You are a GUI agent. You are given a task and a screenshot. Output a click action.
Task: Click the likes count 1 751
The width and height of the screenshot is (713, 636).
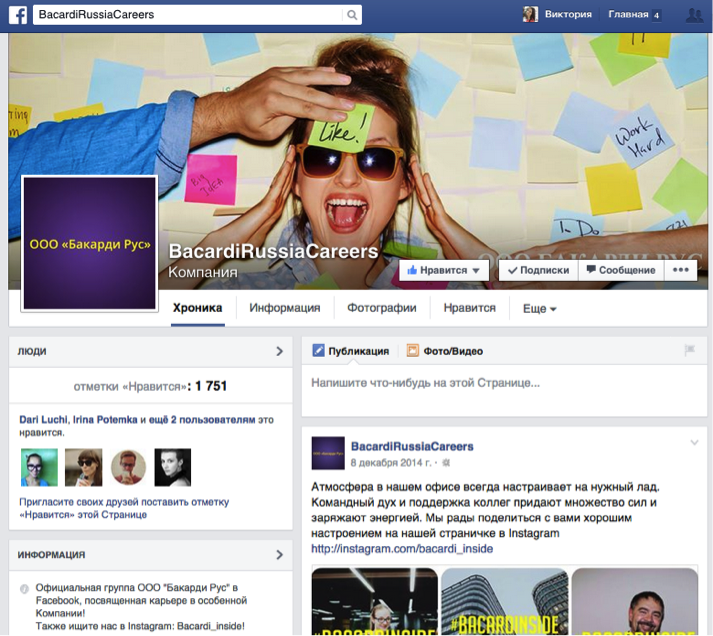(x=211, y=386)
